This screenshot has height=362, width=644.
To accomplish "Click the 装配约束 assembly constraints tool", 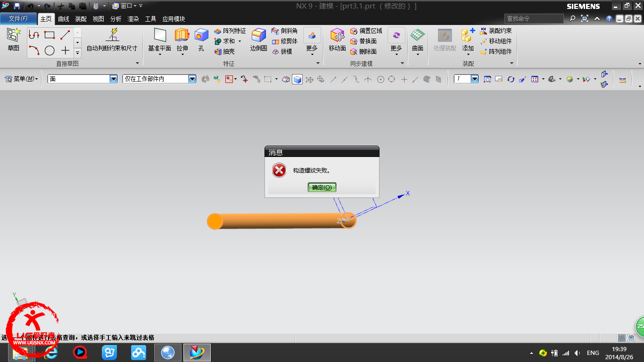I will coord(495,31).
